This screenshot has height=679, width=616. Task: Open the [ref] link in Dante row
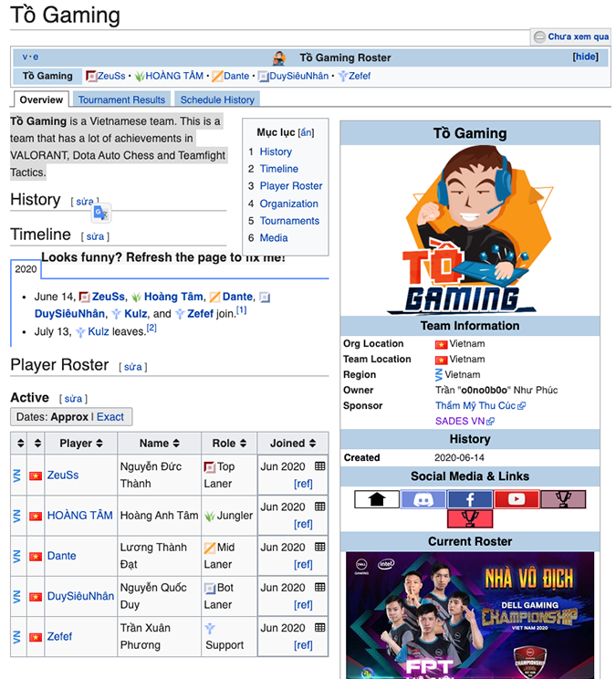tap(303, 564)
